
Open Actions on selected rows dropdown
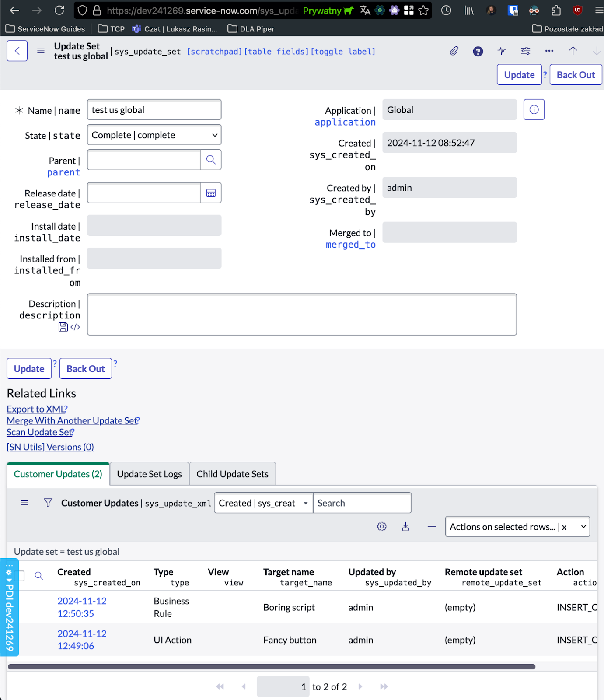[517, 527]
